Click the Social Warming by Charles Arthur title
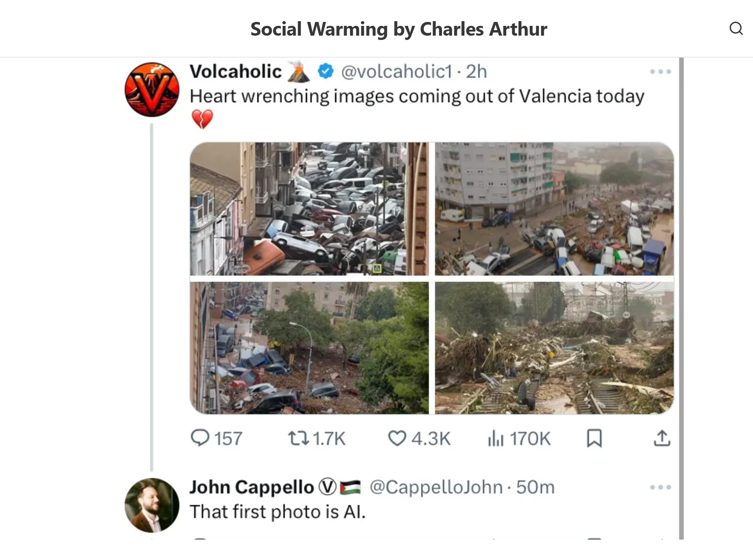This screenshot has width=753, height=560. pos(399,29)
